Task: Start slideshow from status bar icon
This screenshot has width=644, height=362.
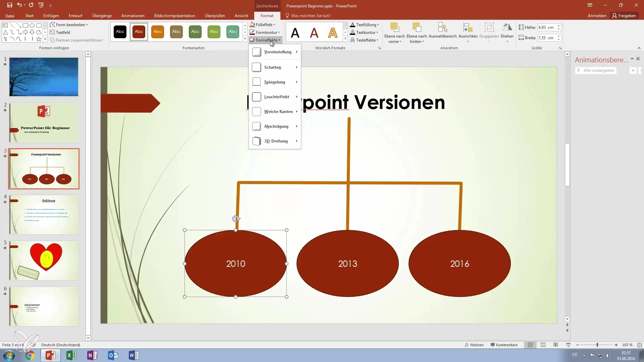Action: pyautogui.click(x=568, y=345)
